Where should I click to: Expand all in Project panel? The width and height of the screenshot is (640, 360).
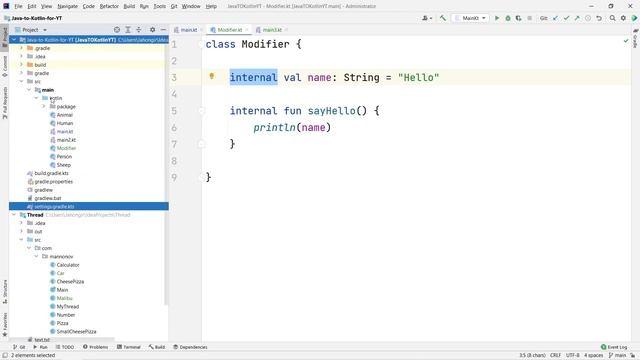(128, 30)
